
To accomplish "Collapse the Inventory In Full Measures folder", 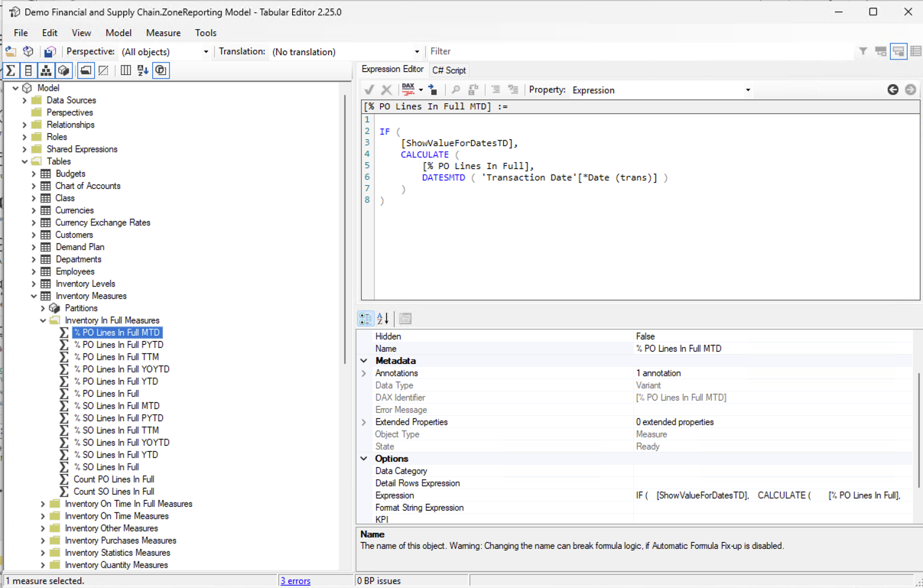I will (44, 320).
